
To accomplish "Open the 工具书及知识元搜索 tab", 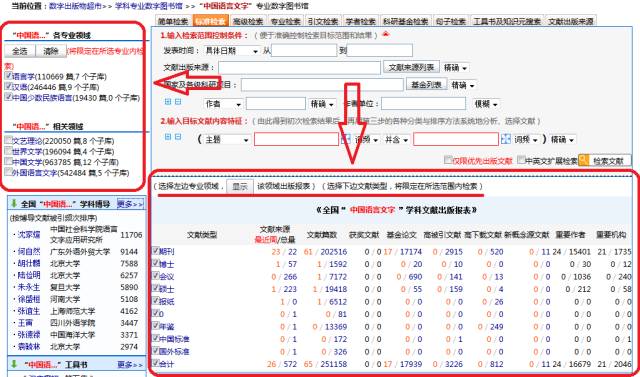I will click(x=507, y=21).
